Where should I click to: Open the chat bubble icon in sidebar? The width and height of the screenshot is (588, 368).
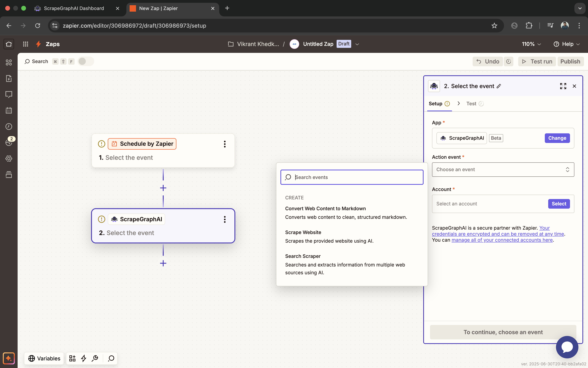click(x=9, y=95)
